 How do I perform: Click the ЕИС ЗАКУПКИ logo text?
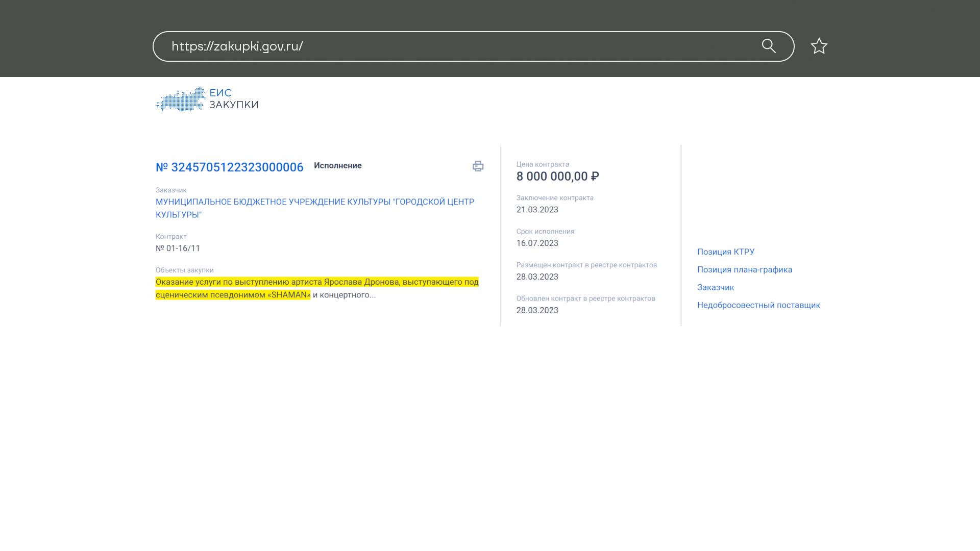(233, 99)
